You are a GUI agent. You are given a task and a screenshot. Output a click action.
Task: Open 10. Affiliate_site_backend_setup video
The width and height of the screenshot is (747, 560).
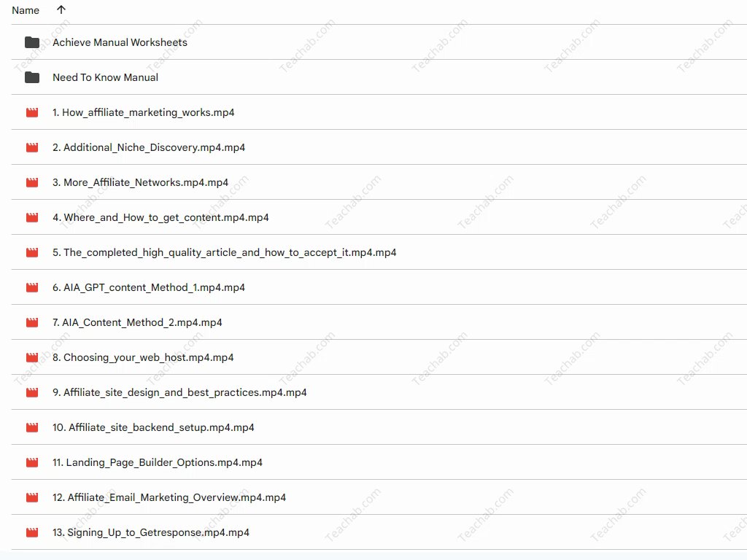click(x=153, y=427)
